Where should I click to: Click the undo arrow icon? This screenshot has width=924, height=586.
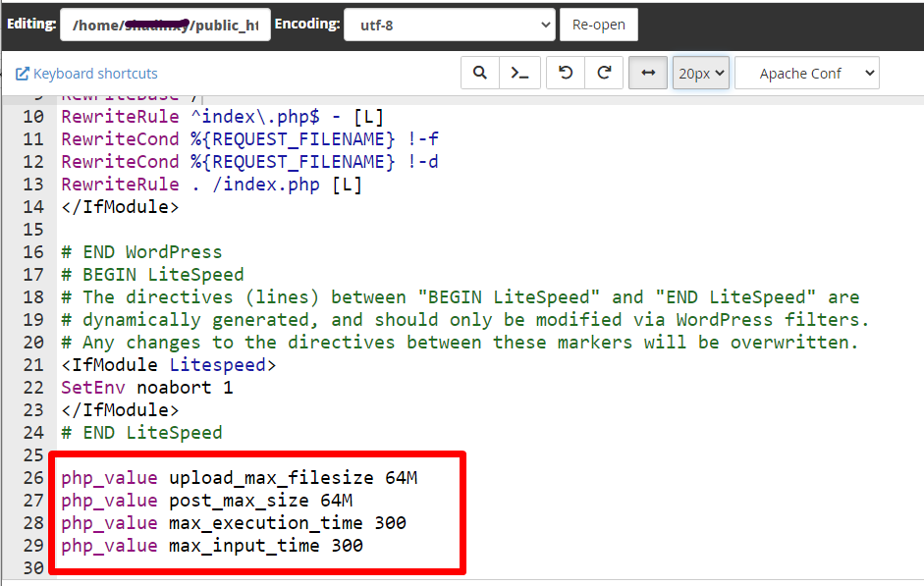[566, 73]
